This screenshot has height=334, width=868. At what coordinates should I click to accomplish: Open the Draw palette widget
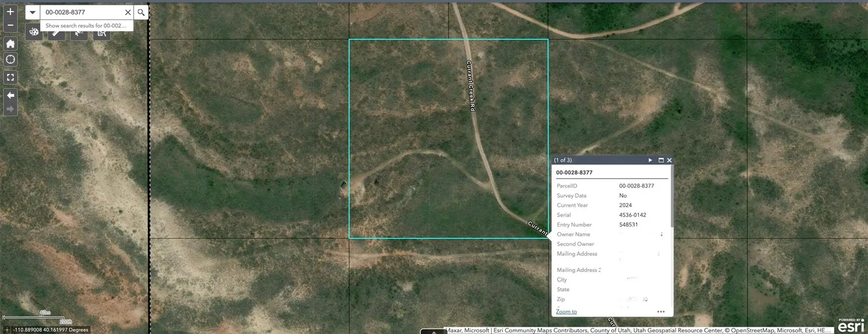(34, 33)
